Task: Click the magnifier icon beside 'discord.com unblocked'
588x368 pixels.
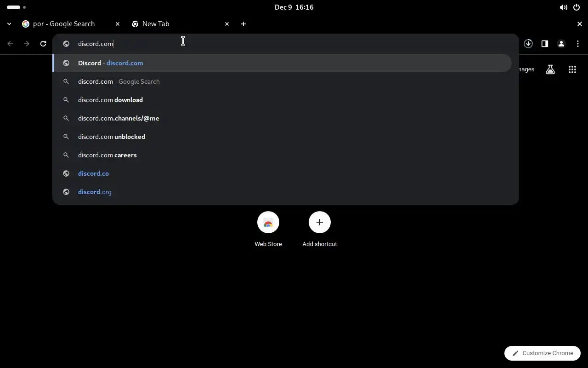Action: click(x=66, y=137)
